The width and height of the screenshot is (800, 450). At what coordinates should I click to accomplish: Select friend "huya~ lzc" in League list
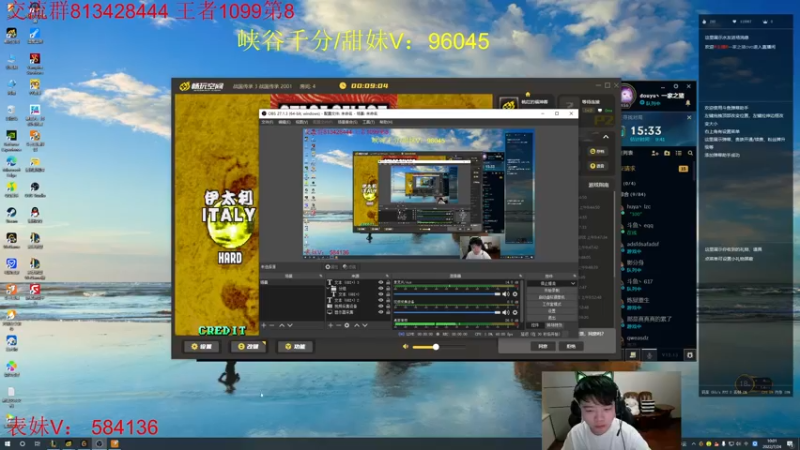tap(656, 210)
